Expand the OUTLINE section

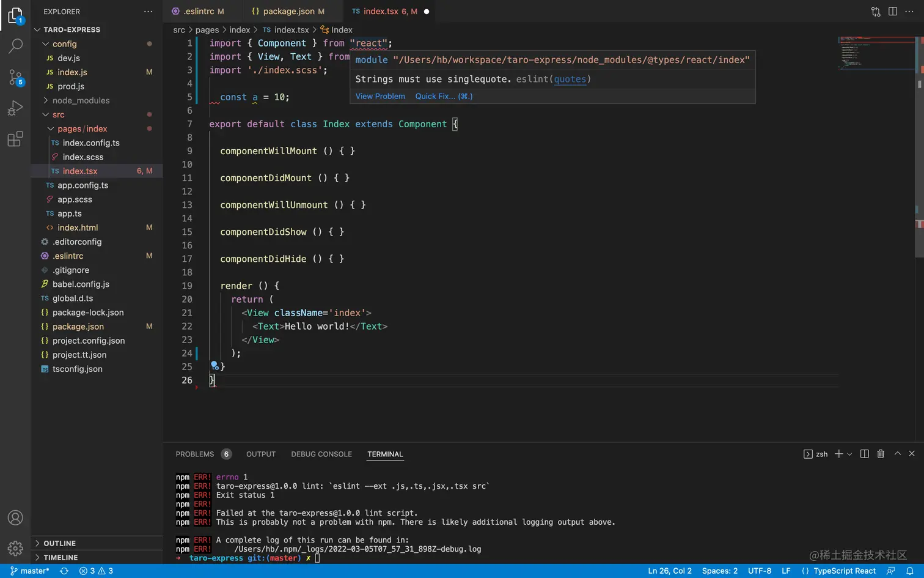point(97,543)
